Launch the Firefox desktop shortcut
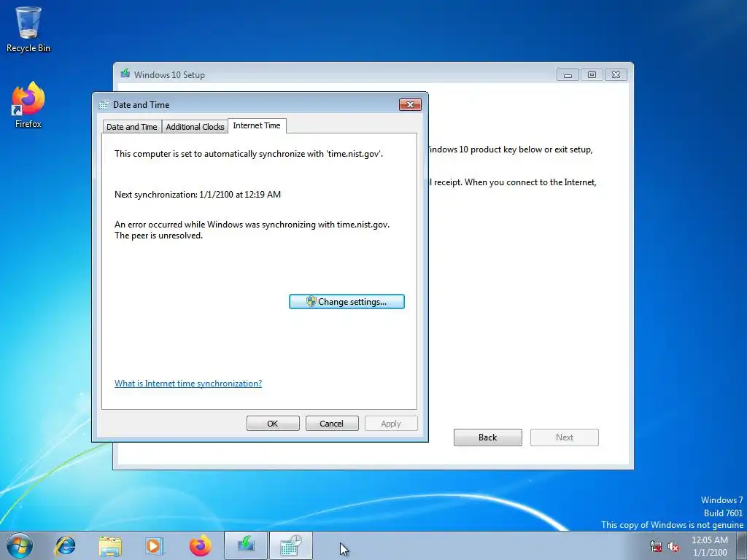 click(x=28, y=105)
